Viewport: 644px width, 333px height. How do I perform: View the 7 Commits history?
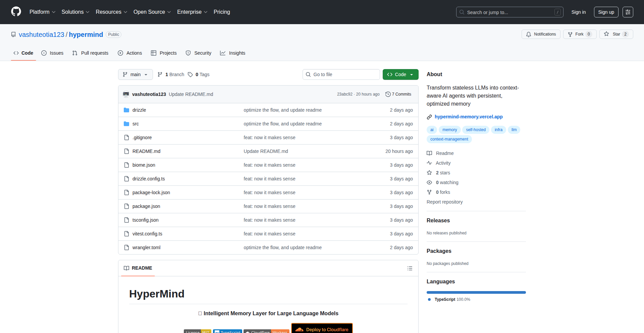point(398,94)
